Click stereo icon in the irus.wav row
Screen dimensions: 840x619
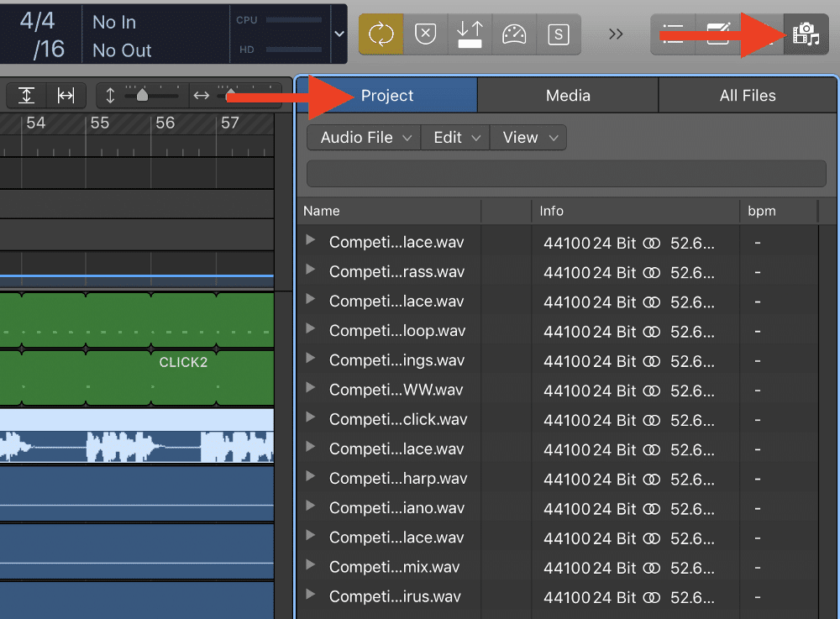(652, 597)
